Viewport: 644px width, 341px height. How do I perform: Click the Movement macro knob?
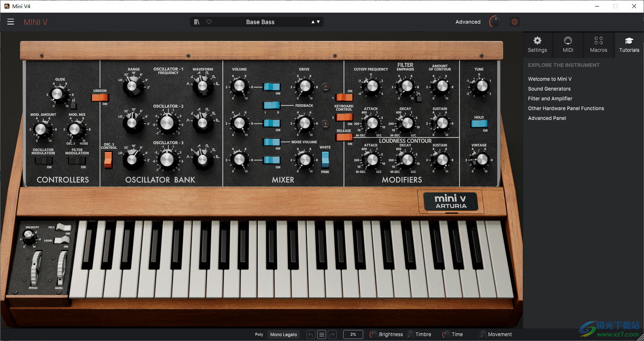pyautogui.click(x=483, y=334)
